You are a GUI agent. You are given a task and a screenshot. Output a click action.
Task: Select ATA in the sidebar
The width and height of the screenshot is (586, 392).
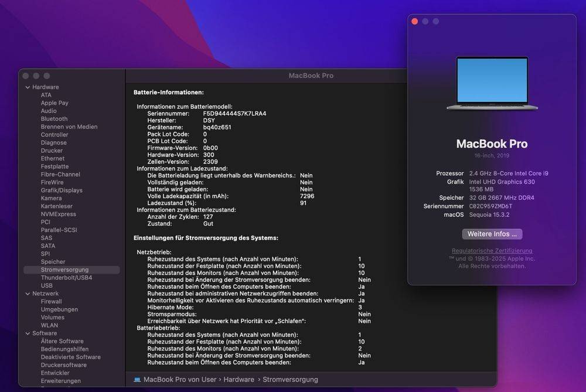coord(46,95)
